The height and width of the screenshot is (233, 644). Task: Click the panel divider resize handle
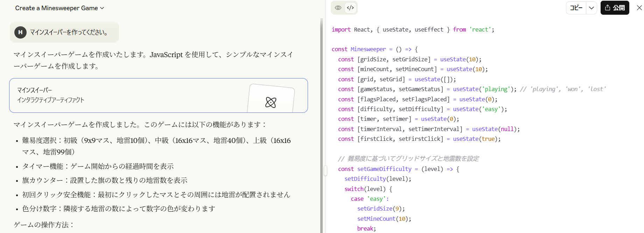(325, 171)
